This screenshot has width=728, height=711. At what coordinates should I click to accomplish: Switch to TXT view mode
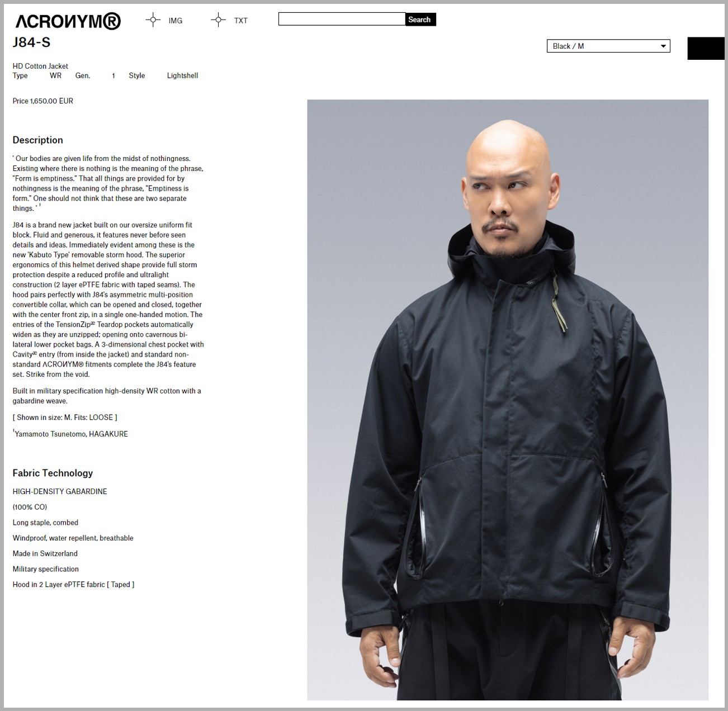coord(241,21)
